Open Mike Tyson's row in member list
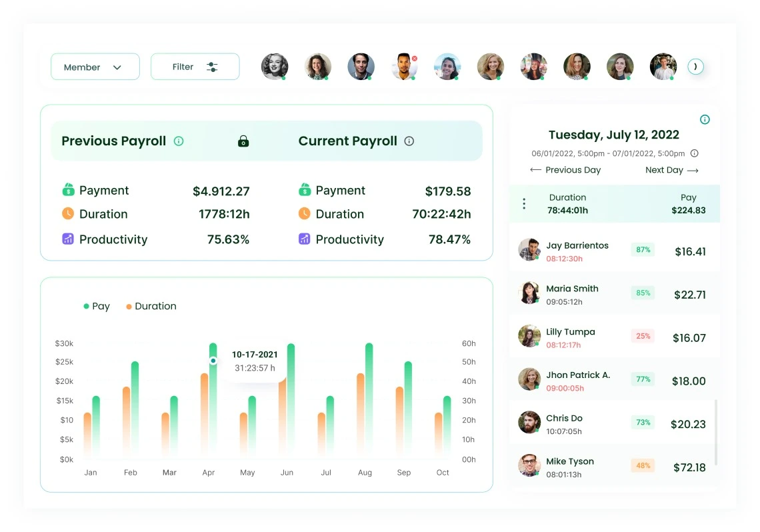Image resolution: width=760 pixels, height=532 pixels. point(613,466)
